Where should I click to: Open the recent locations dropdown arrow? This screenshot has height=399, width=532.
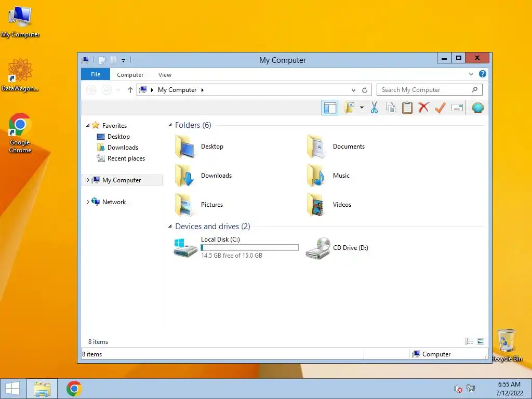click(118, 90)
